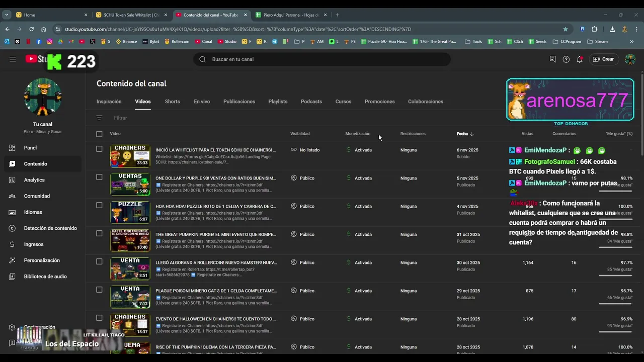
Task: Open Detección de contenido in sidebar
Action: 50,228
